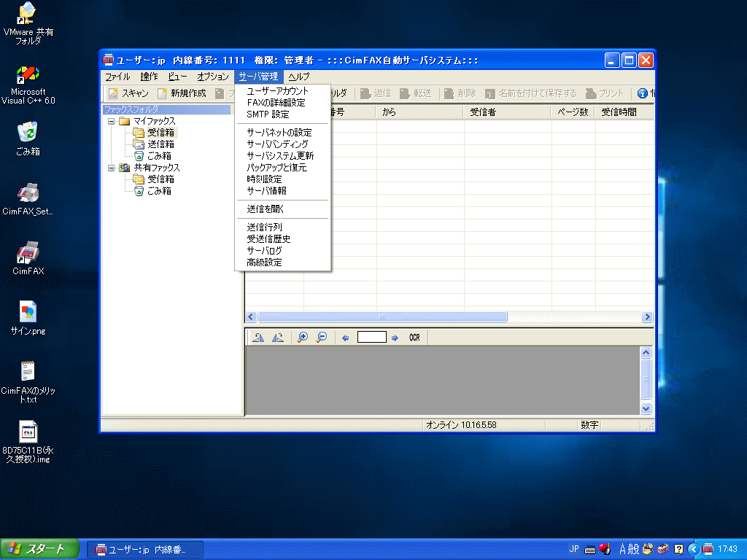Viewport: 747px width, 560px height.
Task: Open the ビュー menu
Action: click(178, 77)
